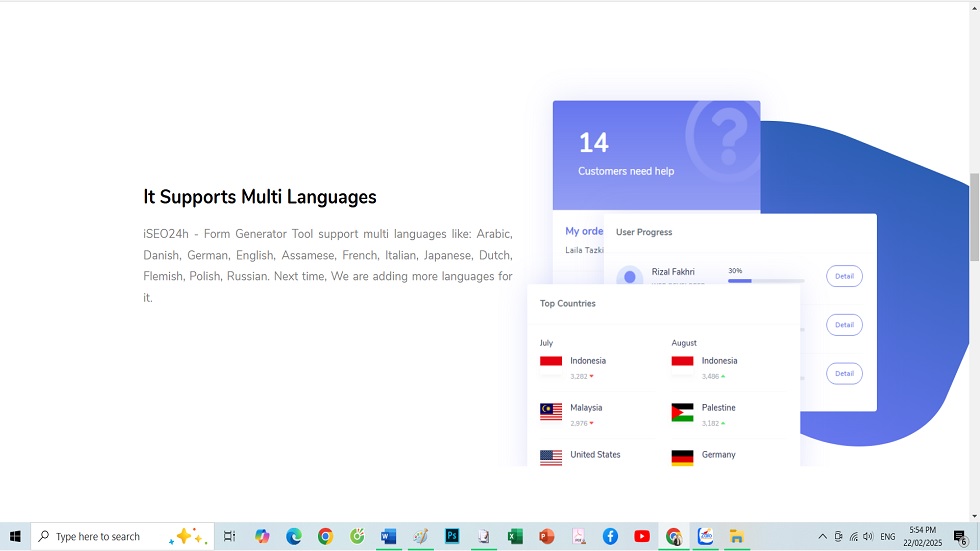Open Microsoft Edge from the taskbar

coord(294,537)
